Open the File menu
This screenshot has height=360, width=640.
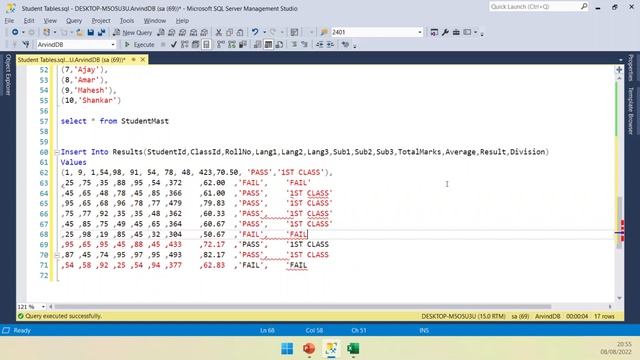[9, 20]
